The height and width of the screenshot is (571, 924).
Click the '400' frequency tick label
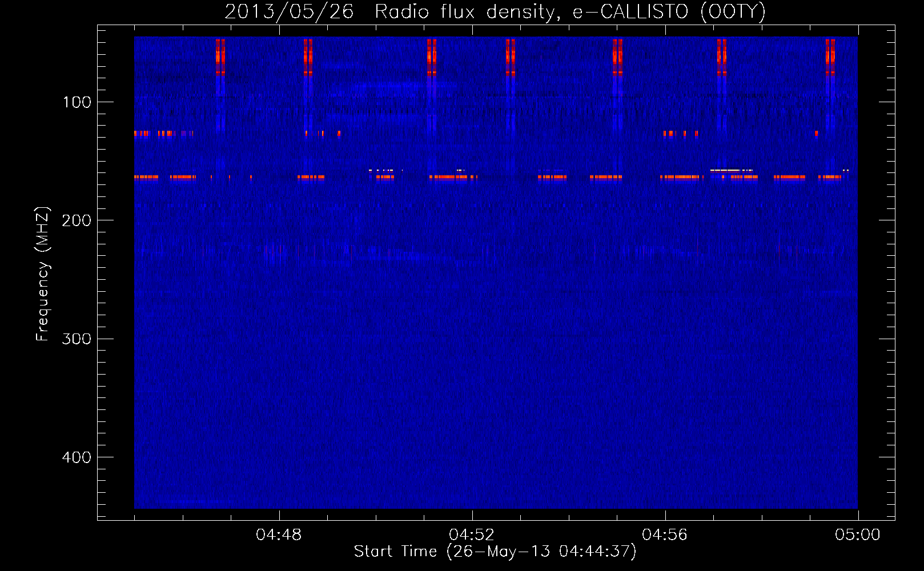[77, 457]
